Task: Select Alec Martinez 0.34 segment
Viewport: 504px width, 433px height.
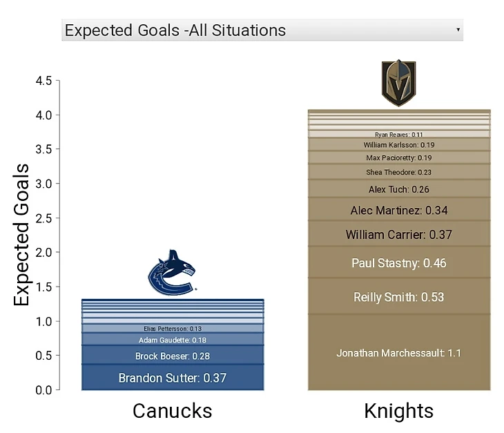Action: tap(398, 210)
